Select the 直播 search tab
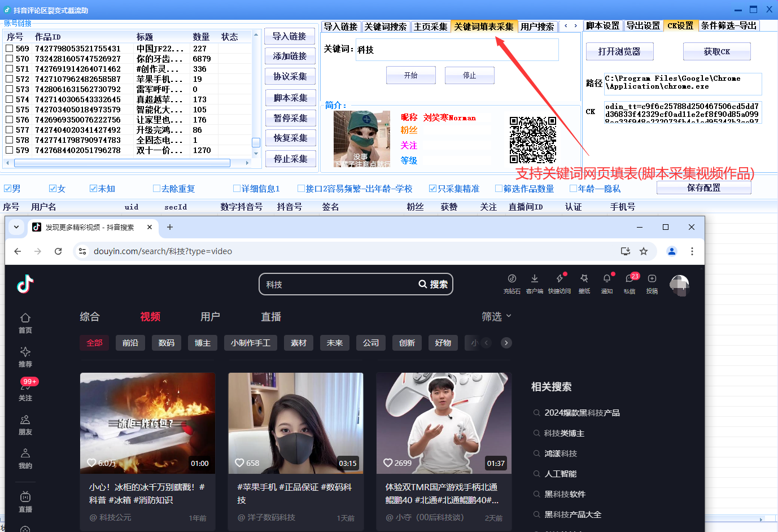This screenshot has height=532, width=778. (x=271, y=317)
